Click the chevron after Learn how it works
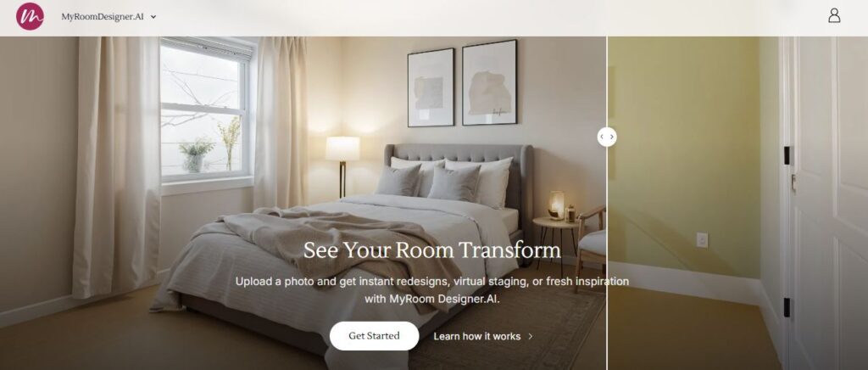 click(531, 336)
